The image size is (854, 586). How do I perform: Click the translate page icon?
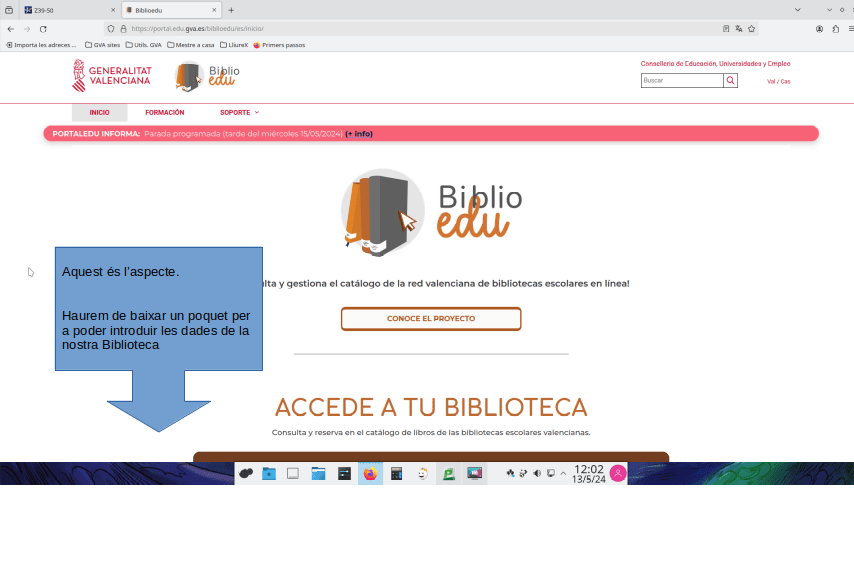(x=739, y=29)
